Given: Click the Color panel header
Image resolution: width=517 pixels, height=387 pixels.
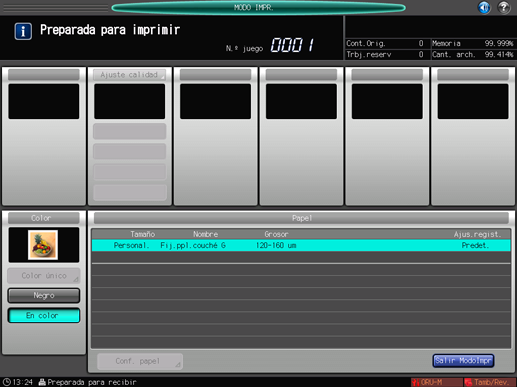Looking at the screenshot, I should point(44,218).
